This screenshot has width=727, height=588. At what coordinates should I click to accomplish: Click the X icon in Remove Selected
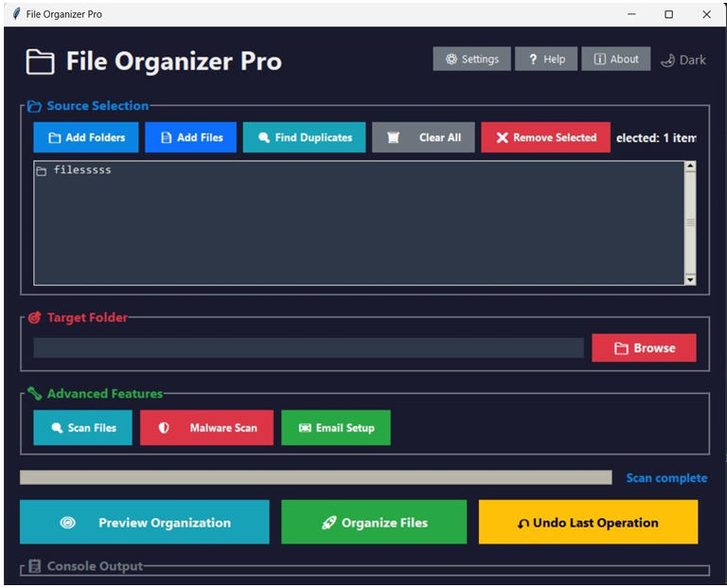point(502,137)
